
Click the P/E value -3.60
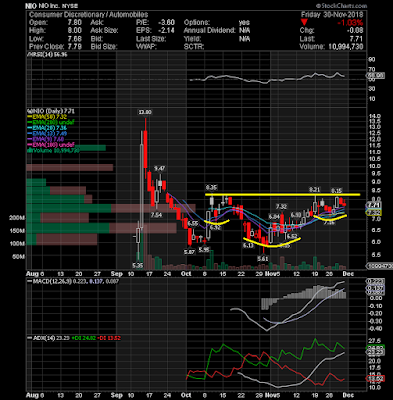(165, 23)
